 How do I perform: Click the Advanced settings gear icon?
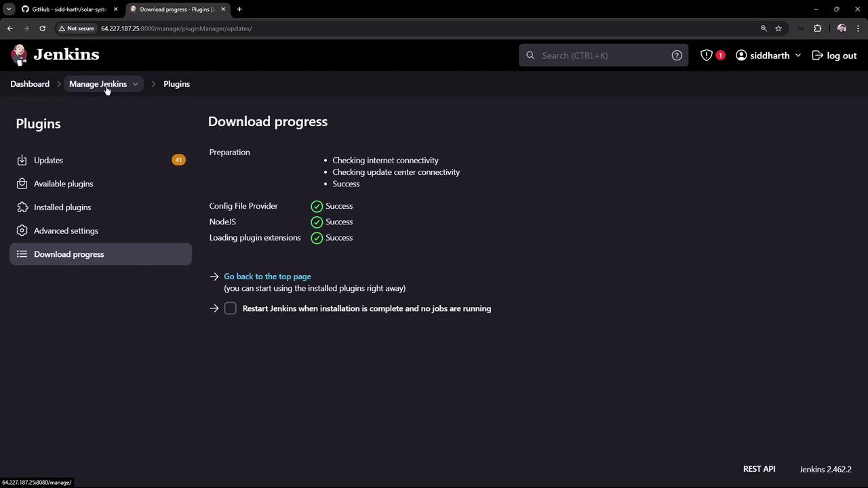coord(22,230)
